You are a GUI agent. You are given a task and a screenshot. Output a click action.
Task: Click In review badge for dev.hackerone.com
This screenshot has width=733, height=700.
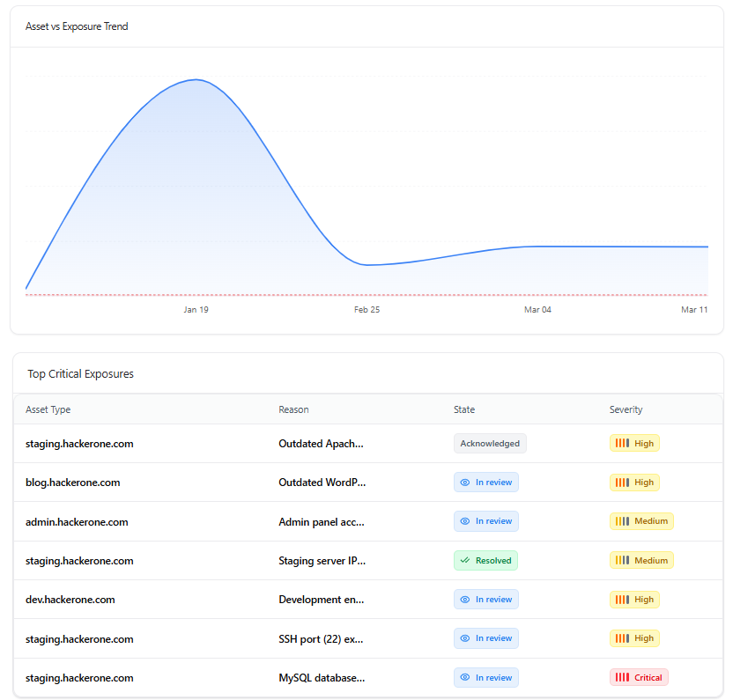pyautogui.click(x=486, y=599)
